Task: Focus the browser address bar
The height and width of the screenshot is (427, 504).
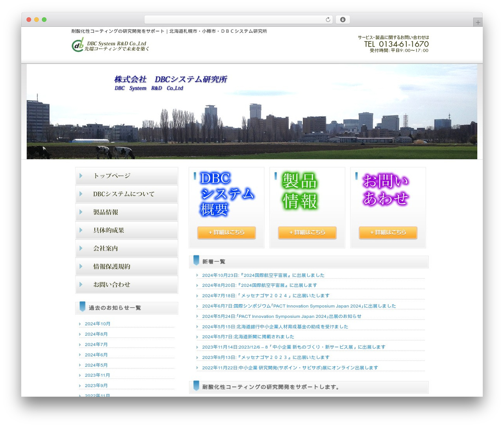Action: [x=238, y=20]
